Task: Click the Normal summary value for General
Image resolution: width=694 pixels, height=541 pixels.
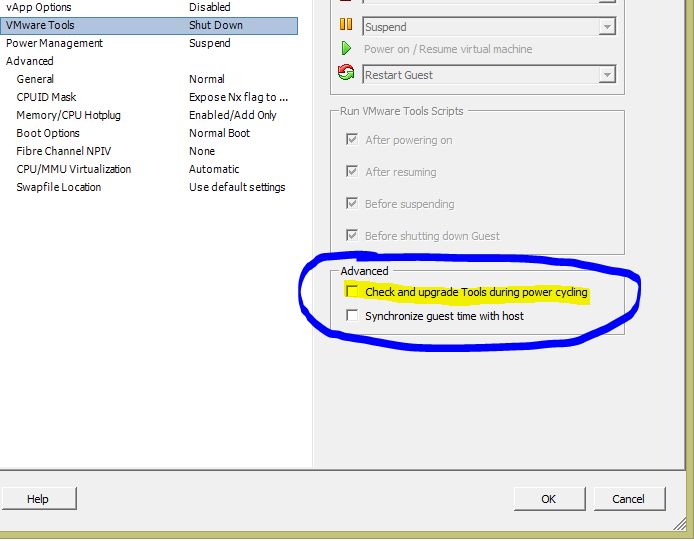Action: point(207,79)
